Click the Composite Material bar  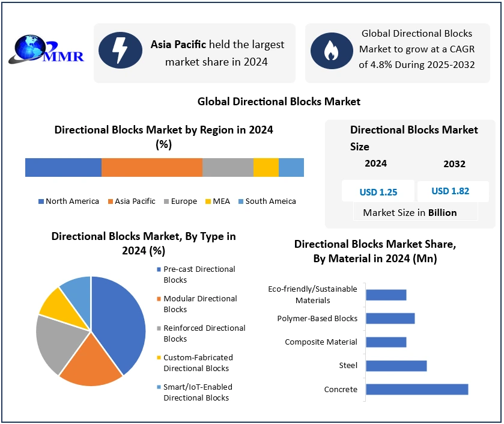pos(386,342)
